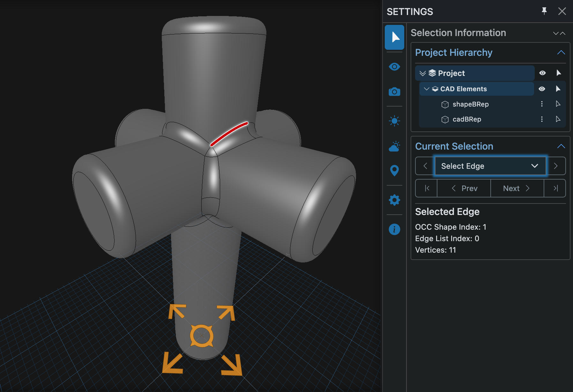Toggle visibility of the Project node
This screenshot has width=573, height=392.
pos(542,73)
